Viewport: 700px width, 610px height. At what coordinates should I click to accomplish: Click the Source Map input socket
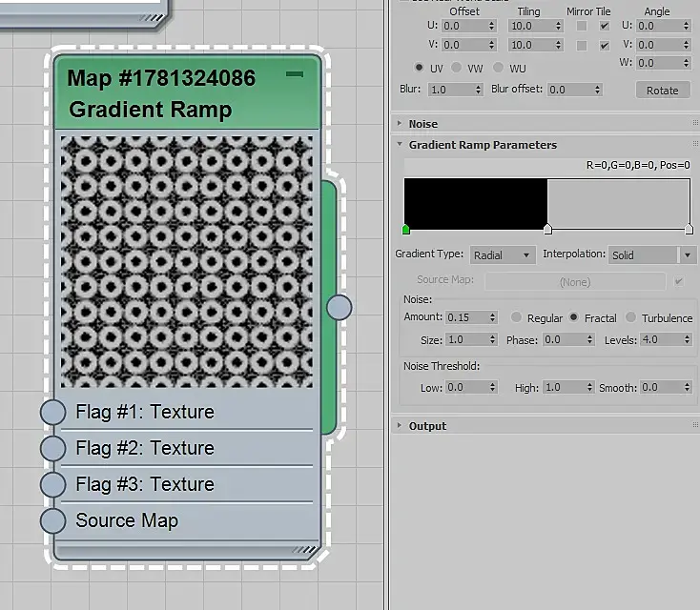[53, 520]
